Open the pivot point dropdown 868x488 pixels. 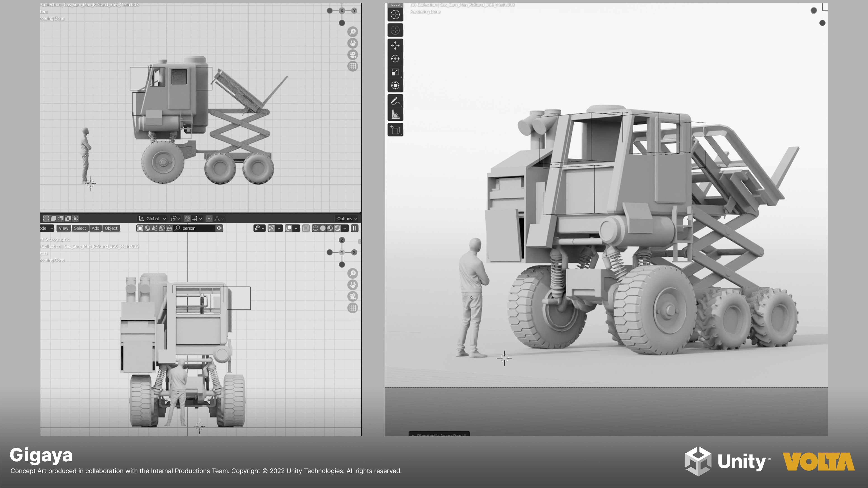176,218
